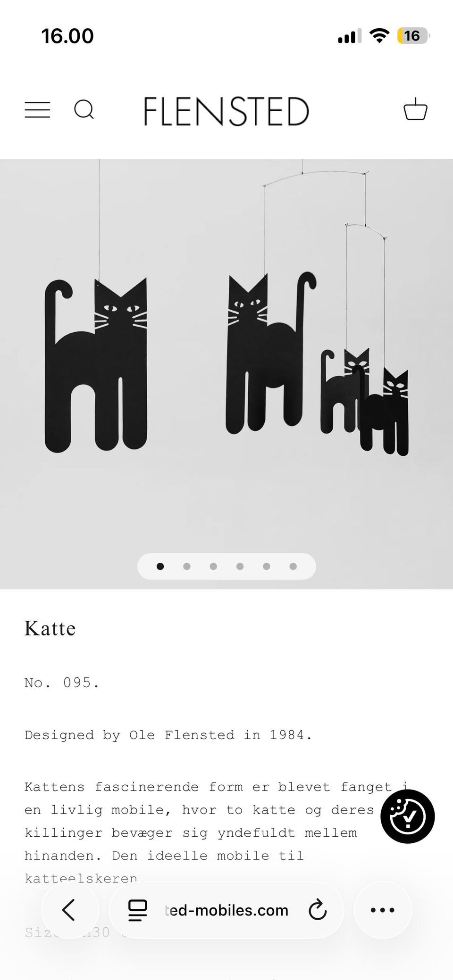Screen dimensions: 453x980
Task: Tap the ted-mobiles.com address field
Action: pyautogui.click(x=226, y=910)
